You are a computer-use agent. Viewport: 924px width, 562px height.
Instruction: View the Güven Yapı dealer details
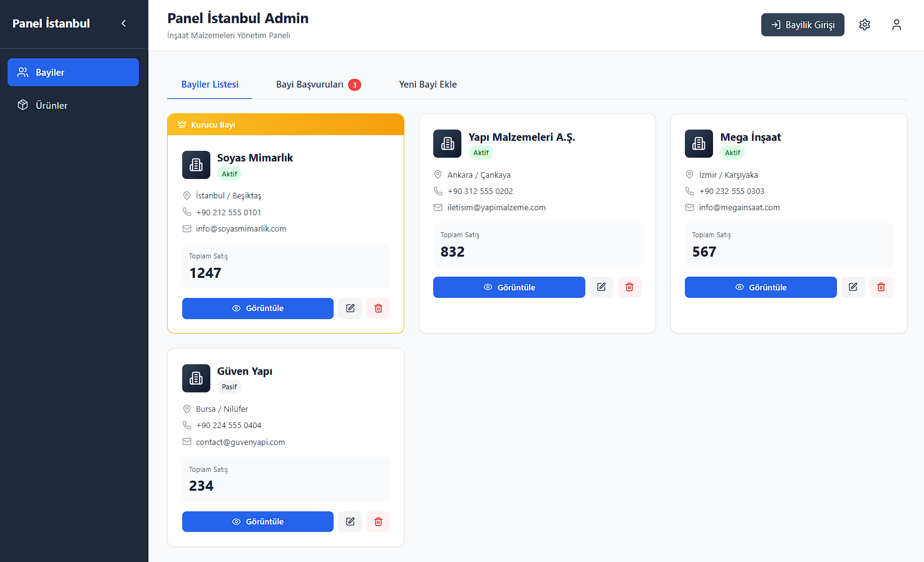258,522
